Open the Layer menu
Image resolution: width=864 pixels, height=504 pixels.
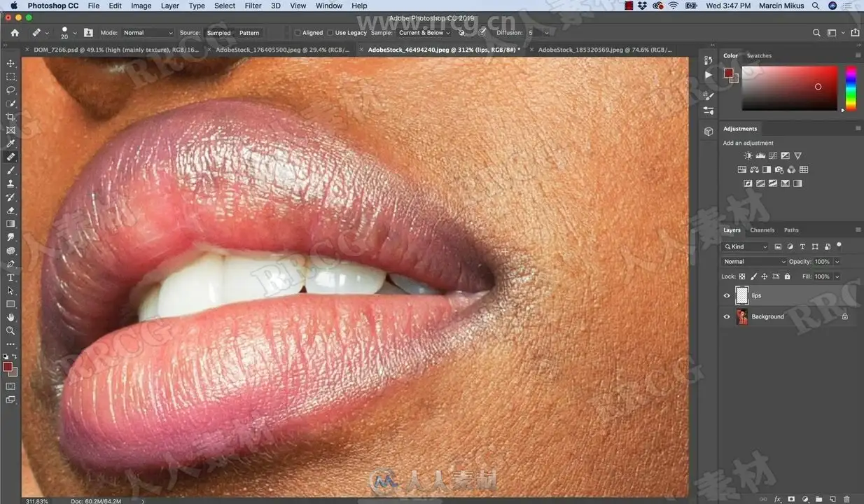(x=170, y=6)
